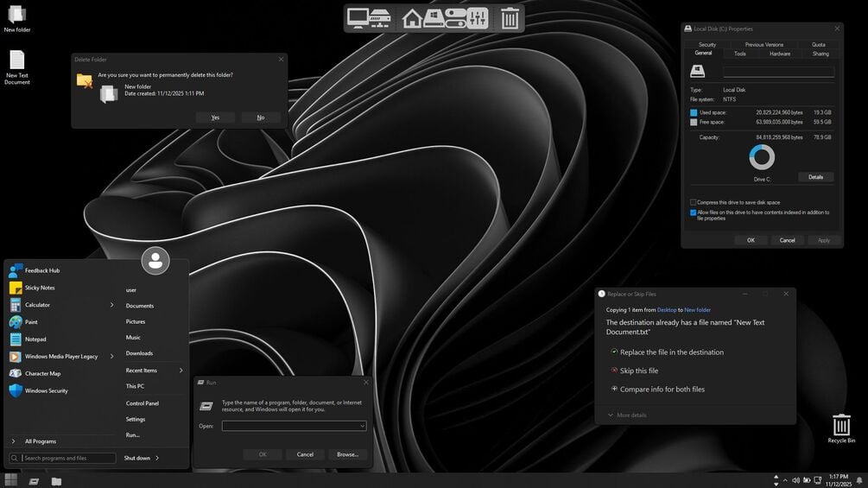The height and width of the screenshot is (488, 868).
Task: Select Control Panel in Start menu
Action: pyautogui.click(x=143, y=403)
